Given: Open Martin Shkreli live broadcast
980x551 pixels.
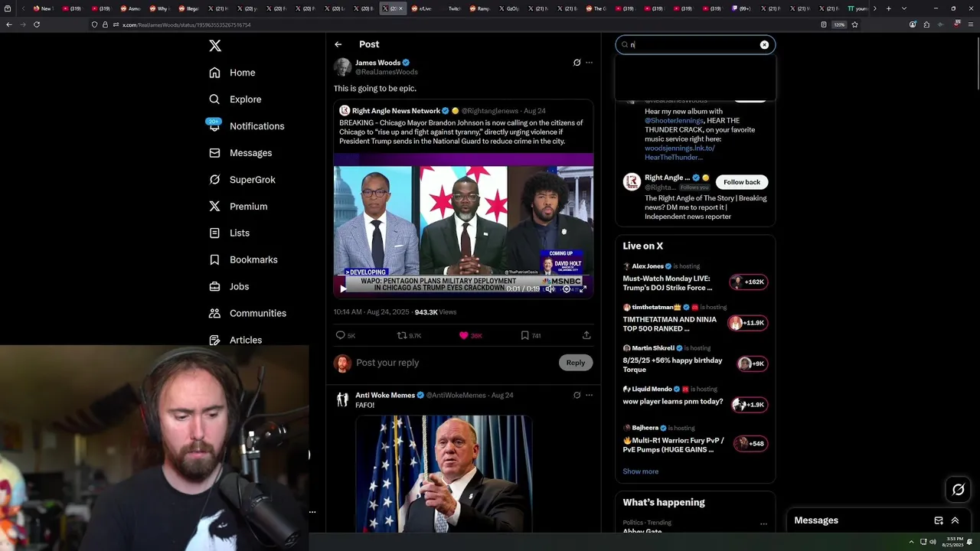Looking at the screenshot, I should pos(695,360).
